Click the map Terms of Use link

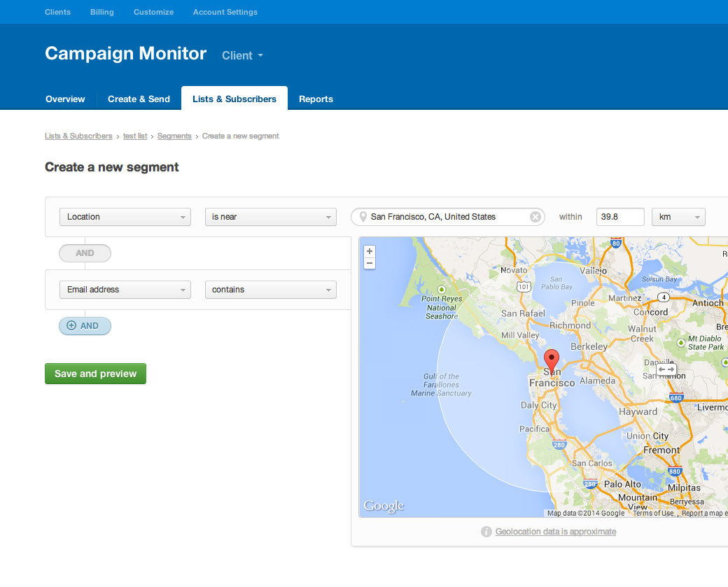coord(654,514)
